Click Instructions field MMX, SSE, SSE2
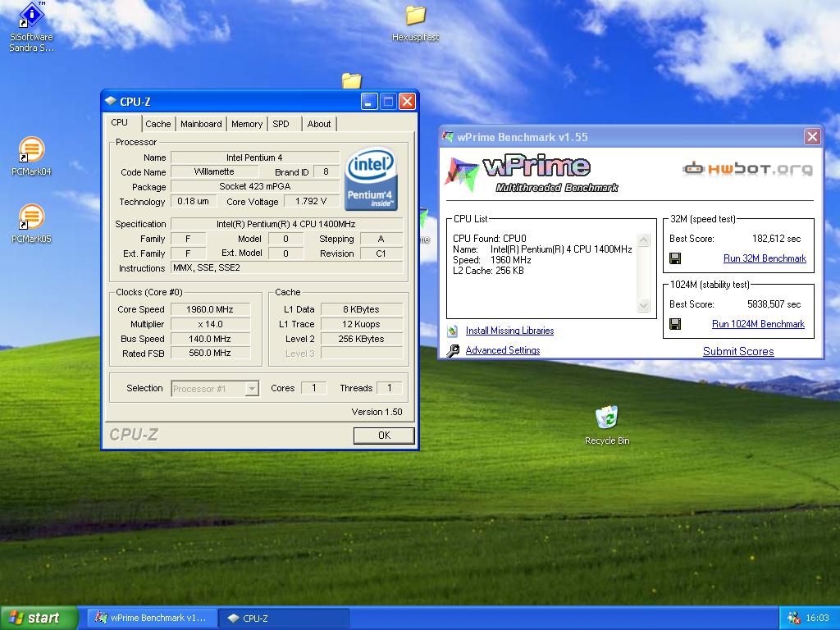 (x=286, y=267)
